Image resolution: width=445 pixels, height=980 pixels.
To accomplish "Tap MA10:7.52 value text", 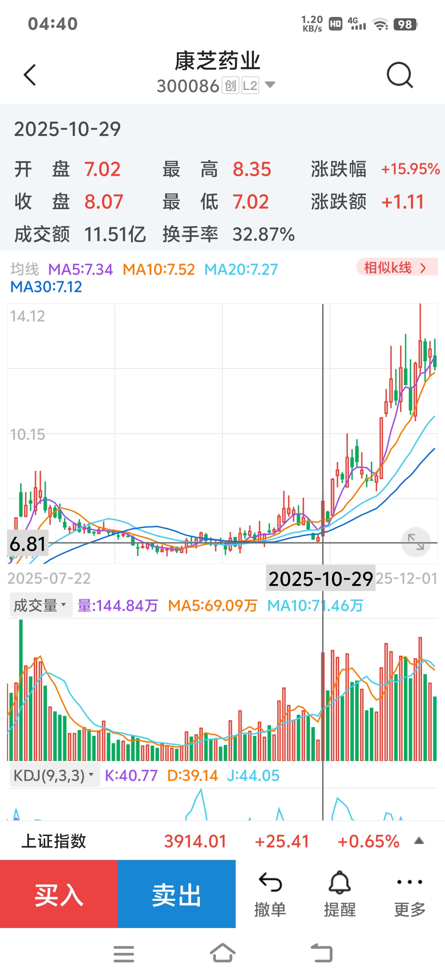I will point(159,269).
